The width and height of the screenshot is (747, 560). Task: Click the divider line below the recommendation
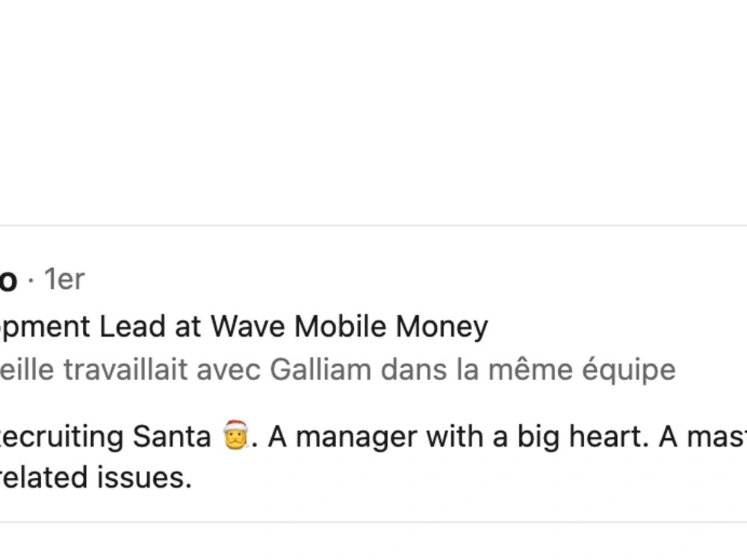pos(373,523)
